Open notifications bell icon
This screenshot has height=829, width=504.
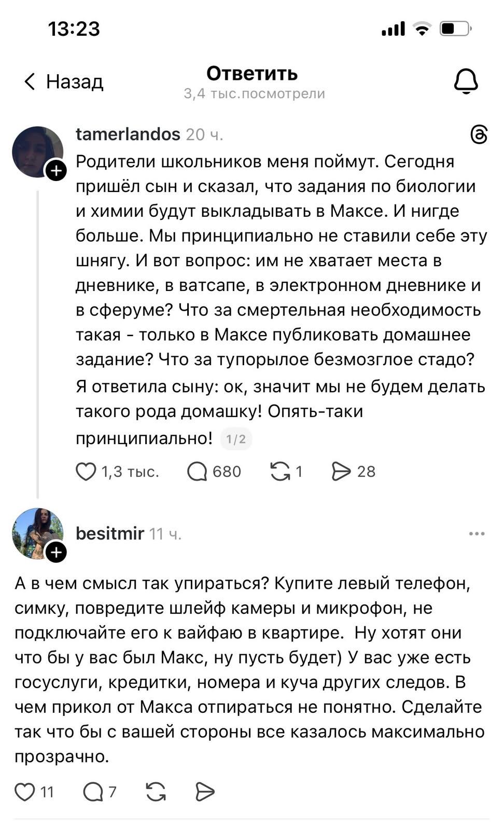pyautogui.click(x=466, y=81)
